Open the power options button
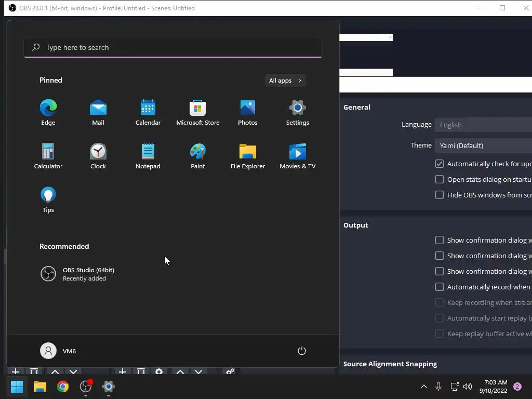 click(x=302, y=351)
